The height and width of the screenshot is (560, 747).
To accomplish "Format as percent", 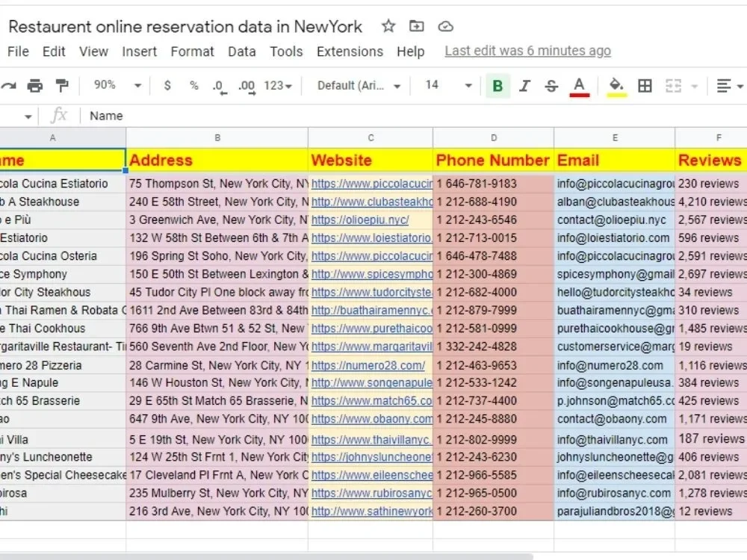I will (x=194, y=86).
